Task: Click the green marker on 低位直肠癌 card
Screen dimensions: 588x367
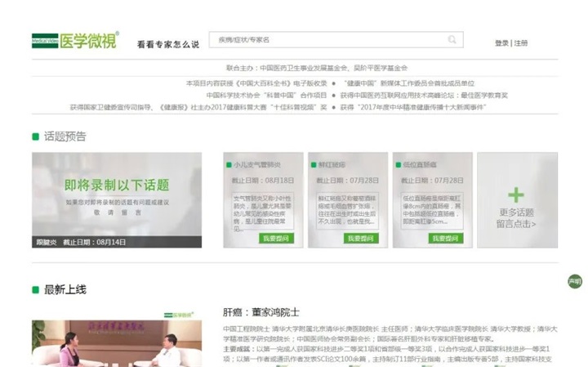Action: pyautogui.click(x=399, y=164)
